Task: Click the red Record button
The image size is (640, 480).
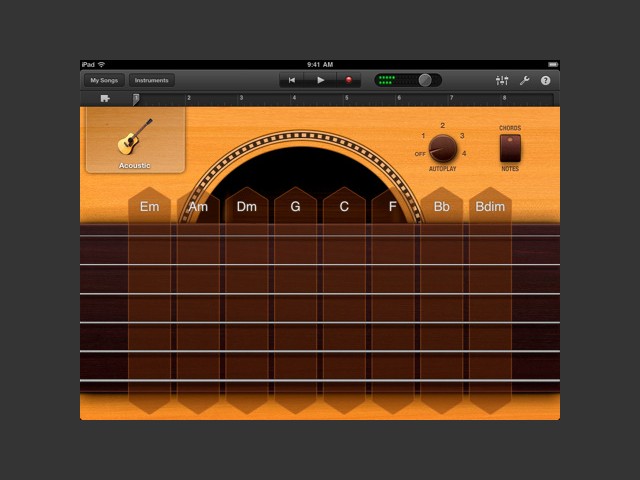Action: tap(349, 80)
